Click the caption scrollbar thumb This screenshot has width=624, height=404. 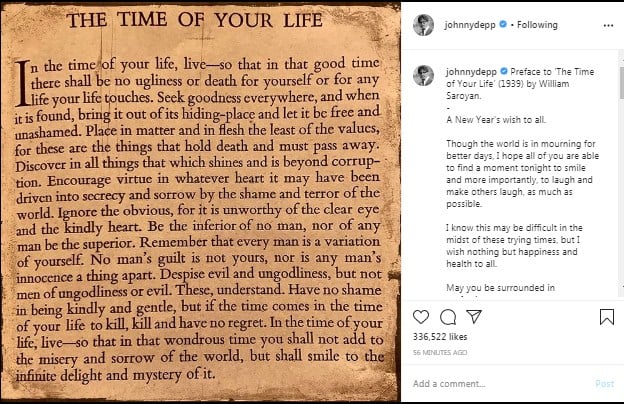click(619, 82)
